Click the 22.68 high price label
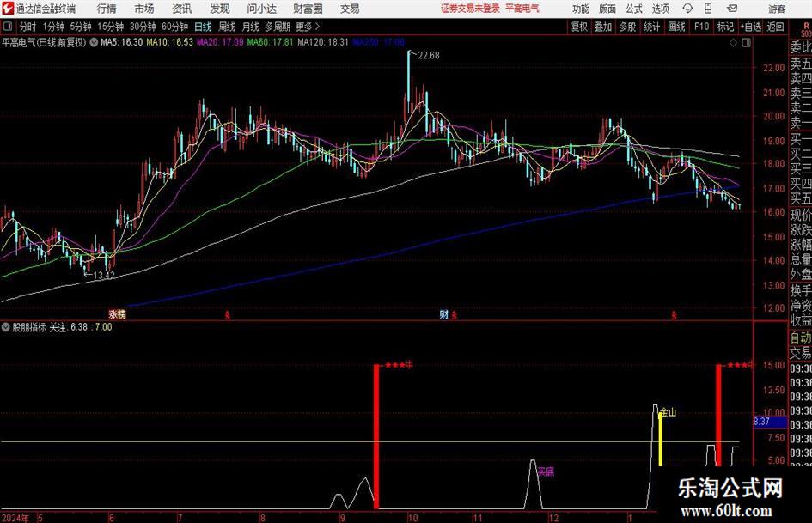Image resolution: width=812 pixels, height=523 pixels. [x=428, y=56]
